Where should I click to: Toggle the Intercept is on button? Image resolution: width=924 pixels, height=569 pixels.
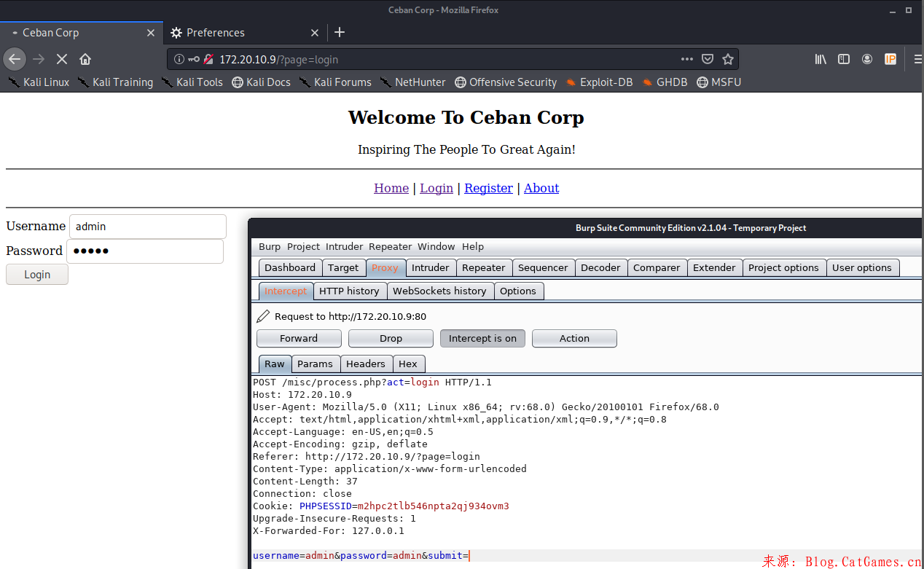482,338
